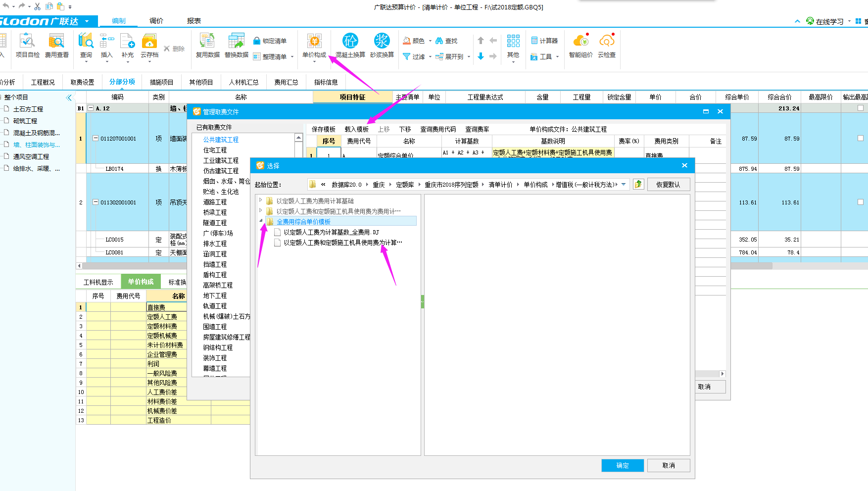Click the 恢复默认 button
The image size is (868, 491).
pyautogui.click(x=669, y=184)
